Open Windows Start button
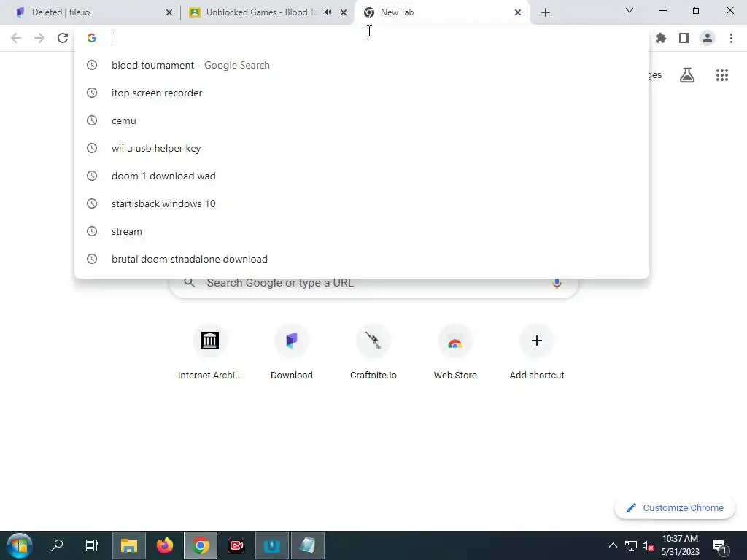 tap(19, 545)
